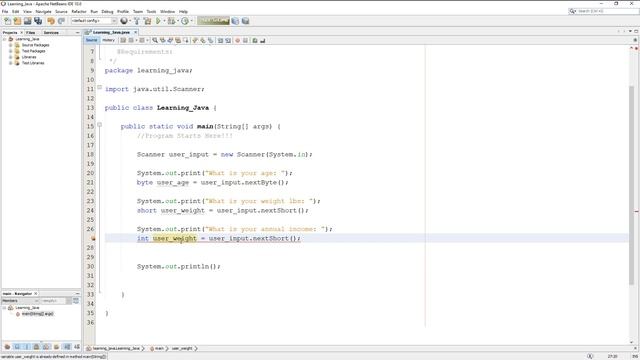The height and width of the screenshot is (360, 640).
Task: Click the Find Selection magnifier icon in the editor toolbar
Action: pyautogui.click(x=155, y=40)
